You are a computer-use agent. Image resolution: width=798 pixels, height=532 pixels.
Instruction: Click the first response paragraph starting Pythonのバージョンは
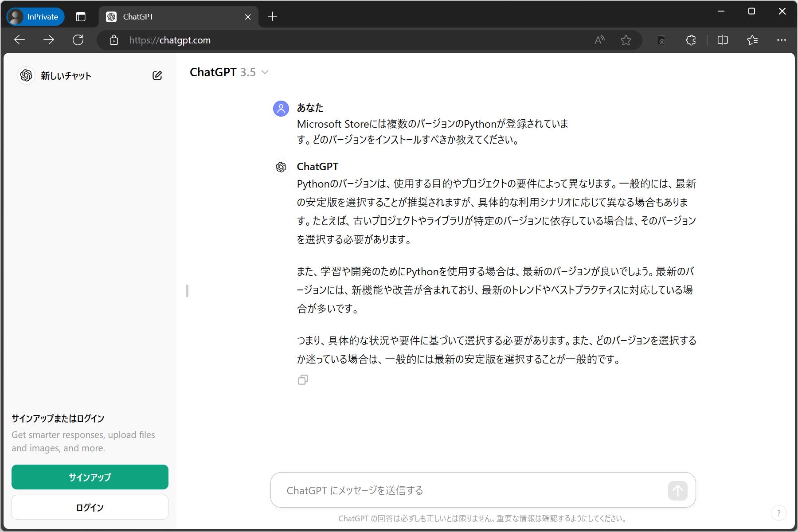497,211
